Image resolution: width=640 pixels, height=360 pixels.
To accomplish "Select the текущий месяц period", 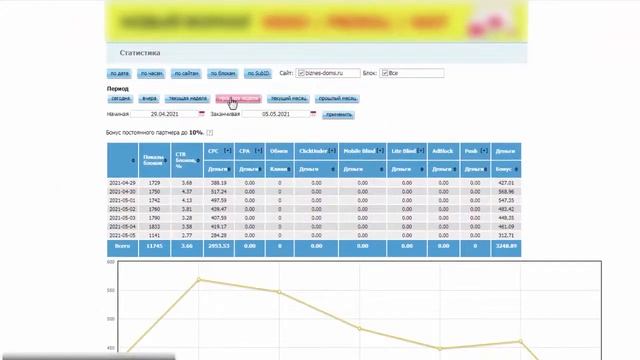I will [x=289, y=99].
